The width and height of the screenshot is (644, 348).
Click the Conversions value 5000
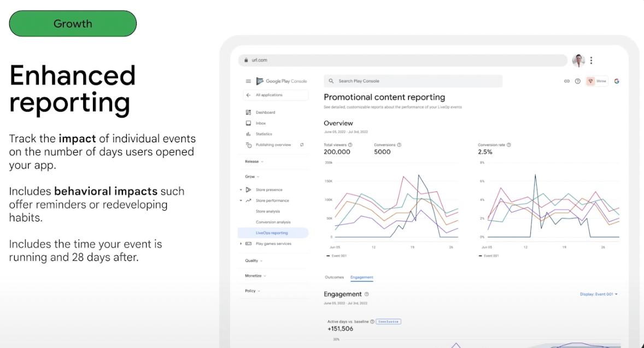pyautogui.click(x=382, y=152)
